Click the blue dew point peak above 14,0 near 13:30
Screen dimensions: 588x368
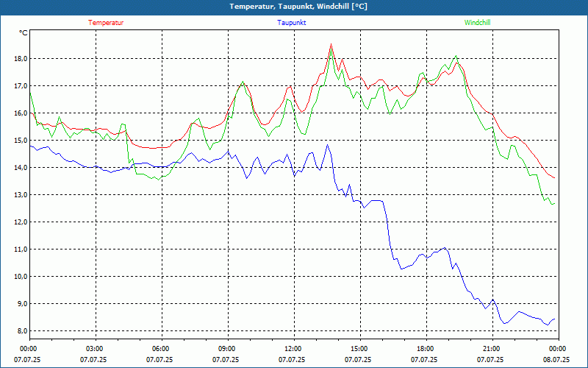point(327,145)
